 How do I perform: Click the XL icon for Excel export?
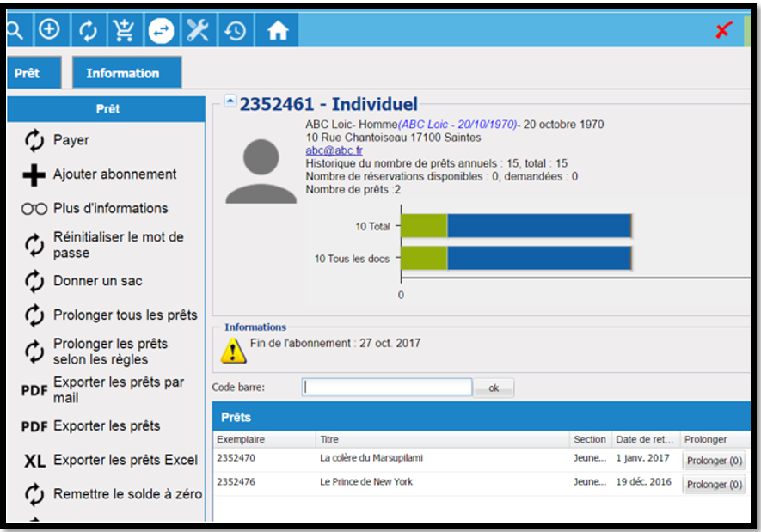point(35,460)
